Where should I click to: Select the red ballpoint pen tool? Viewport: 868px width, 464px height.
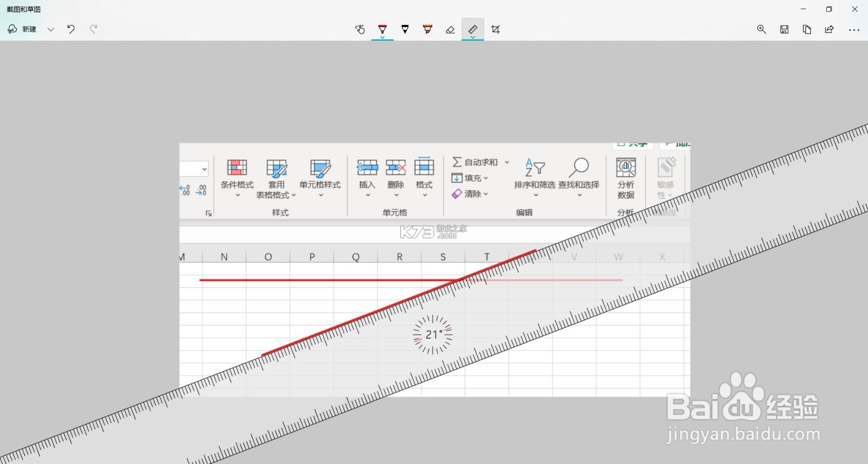382,29
